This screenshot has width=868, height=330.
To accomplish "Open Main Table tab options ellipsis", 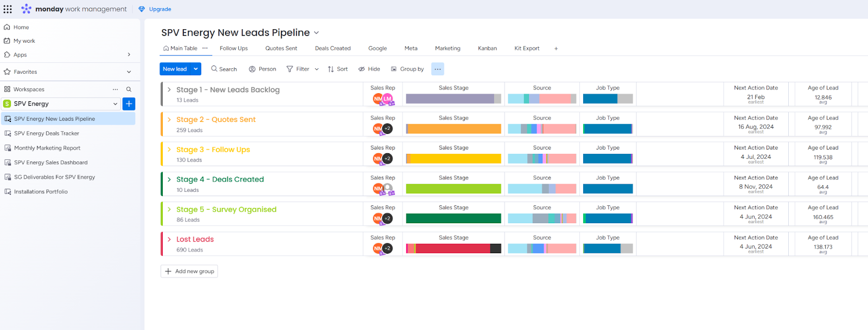I will [205, 48].
